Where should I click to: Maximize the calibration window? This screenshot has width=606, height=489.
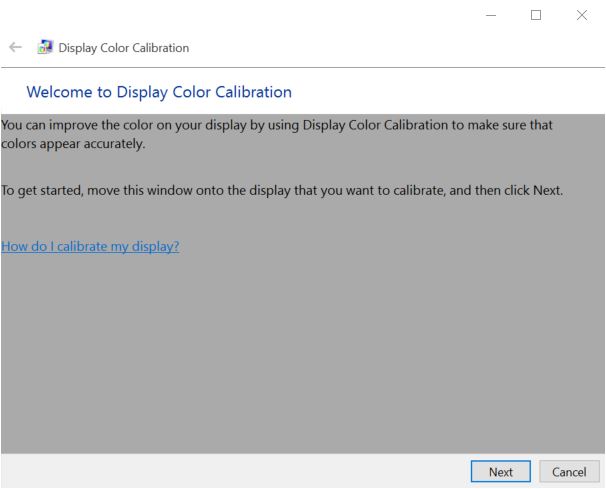(536, 15)
